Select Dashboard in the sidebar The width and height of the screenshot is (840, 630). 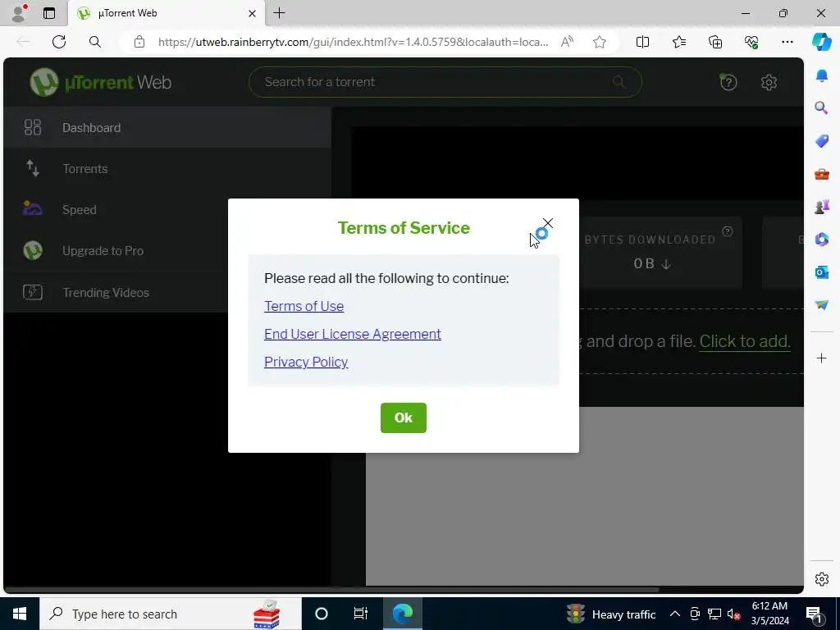[167, 127]
